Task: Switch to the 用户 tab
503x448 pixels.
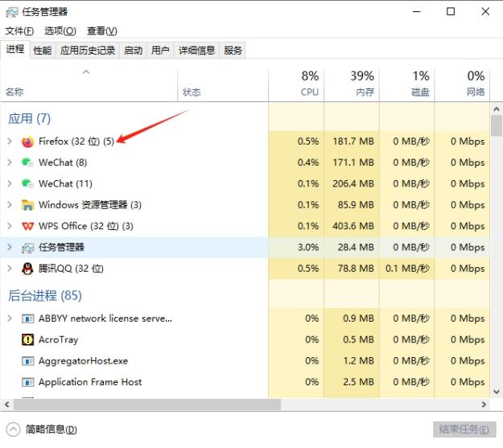Action: pos(160,51)
